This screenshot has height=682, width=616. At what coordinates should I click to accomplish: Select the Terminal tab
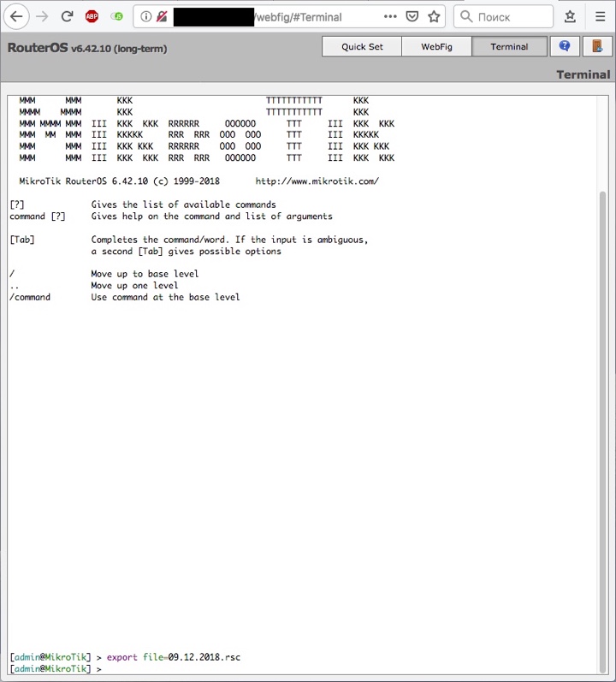click(x=509, y=46)
